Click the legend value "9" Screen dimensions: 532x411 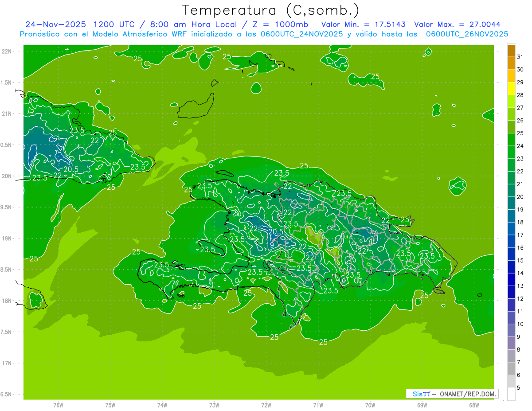[x=518, y=337]
